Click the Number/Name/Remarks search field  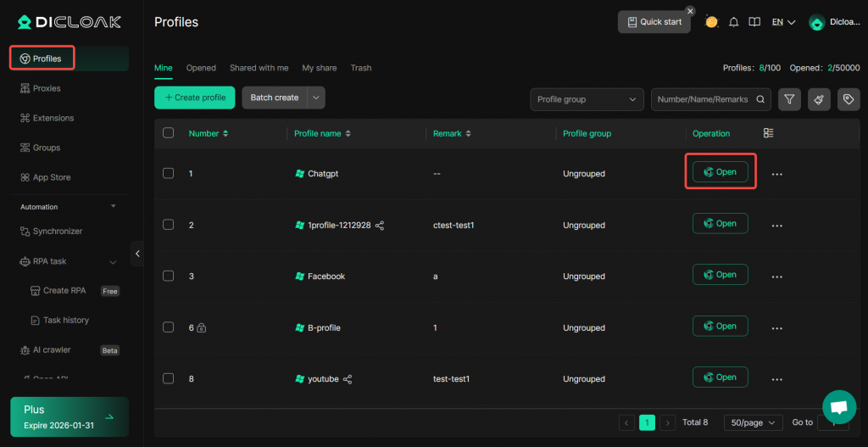click(703, 99)
